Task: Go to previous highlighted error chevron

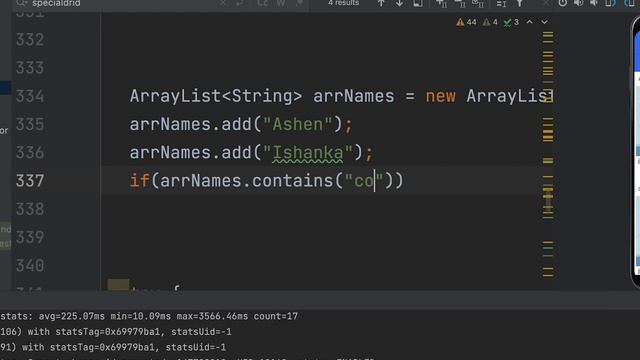Action: [x=529, y=22]
